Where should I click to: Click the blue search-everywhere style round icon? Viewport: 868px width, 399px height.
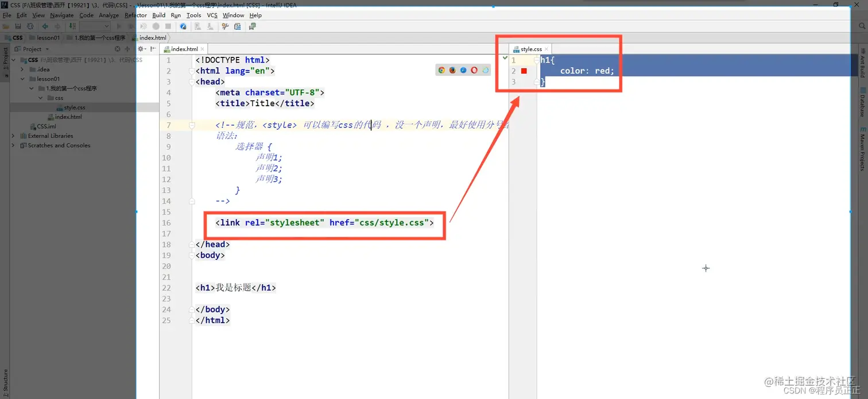pyautogui.click(x=183, y=26)
